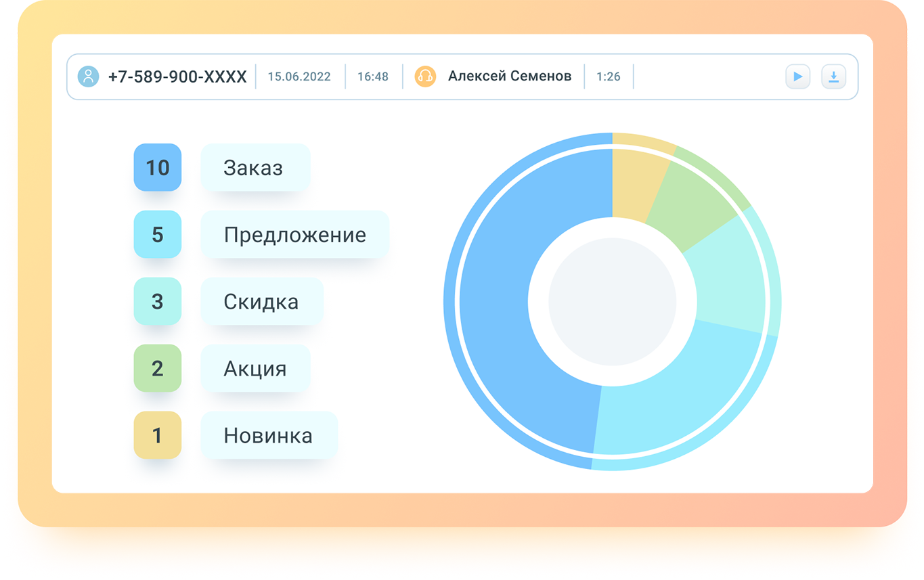Click the call date 15.06.2022
Screen dimensions: 924x580
(x=299, y=76)
